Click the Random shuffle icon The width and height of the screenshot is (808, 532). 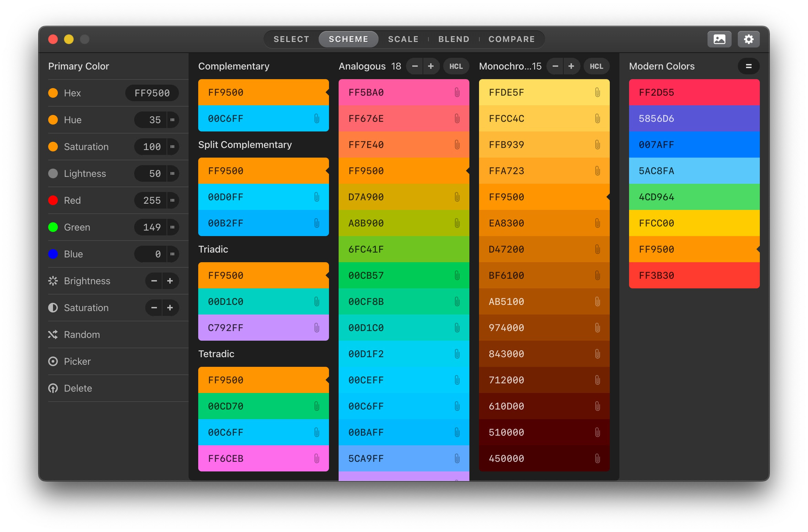53,334
